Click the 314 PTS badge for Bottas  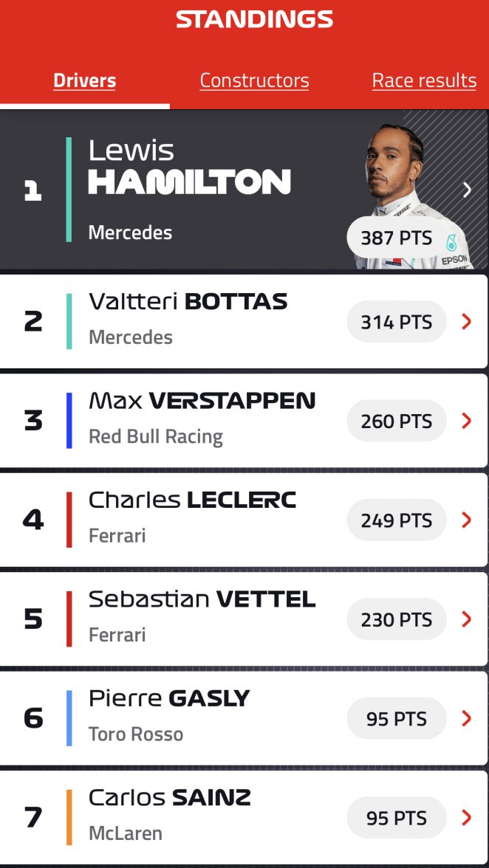tap(397, 322)
